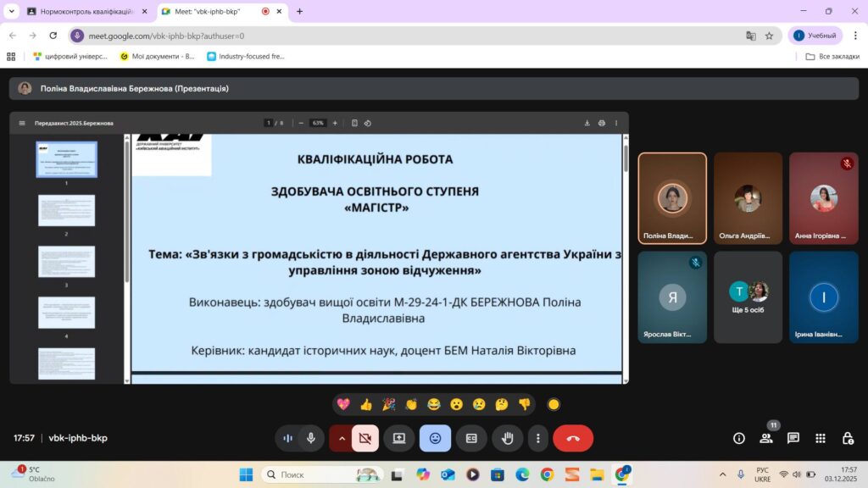The width and height of the screenshot is (868, 488).
Task: Click the raise hand icon
Action: 508,438
